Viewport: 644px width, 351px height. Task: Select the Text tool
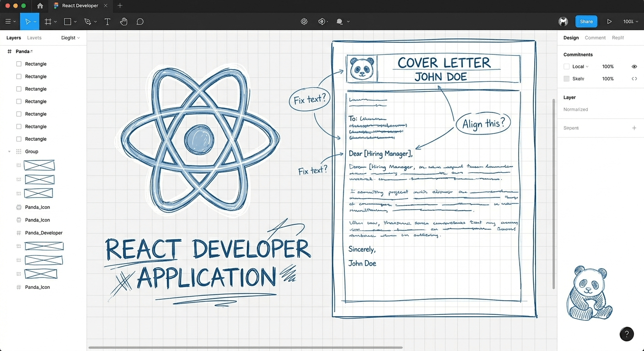(107, 21)
